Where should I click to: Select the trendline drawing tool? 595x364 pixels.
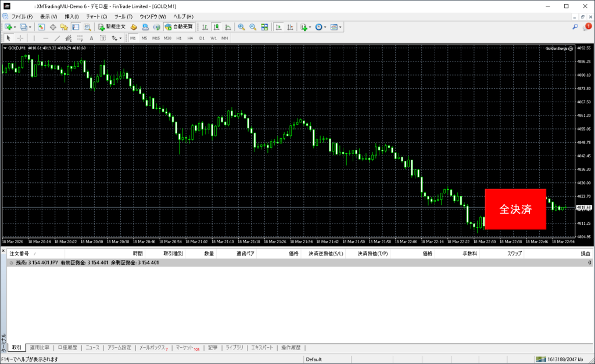click(x=58, y=38)
